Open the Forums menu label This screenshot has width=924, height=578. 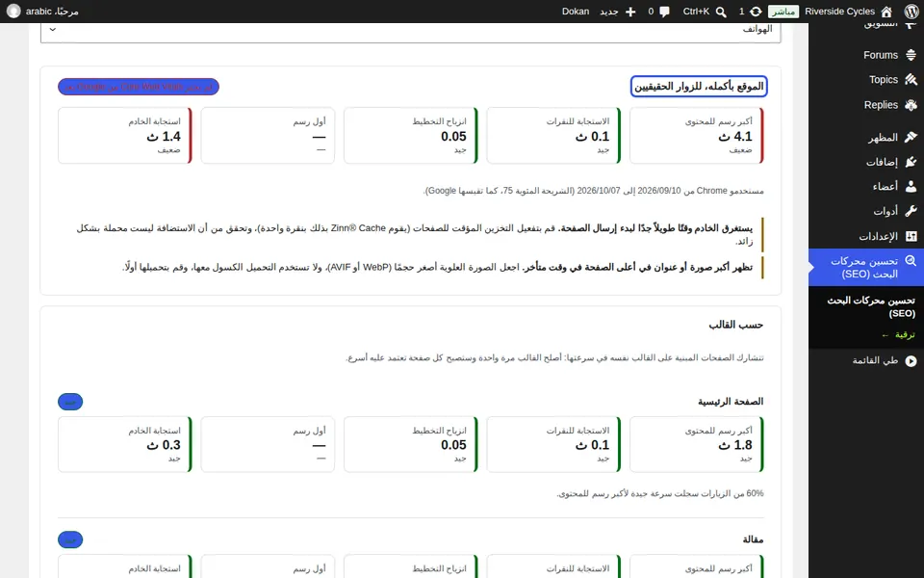(881, 55)
